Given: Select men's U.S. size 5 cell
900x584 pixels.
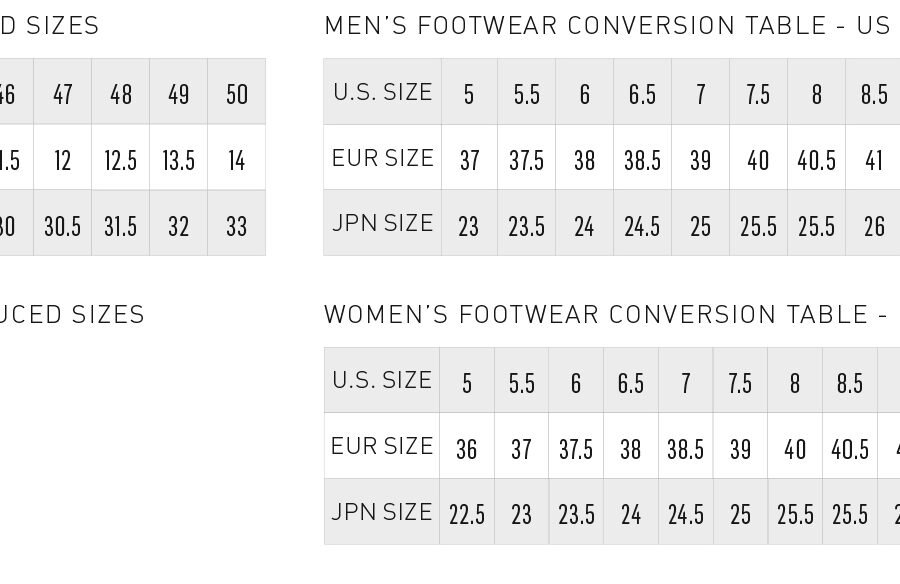Looking at the screenshot, I should tap(470, 92).
